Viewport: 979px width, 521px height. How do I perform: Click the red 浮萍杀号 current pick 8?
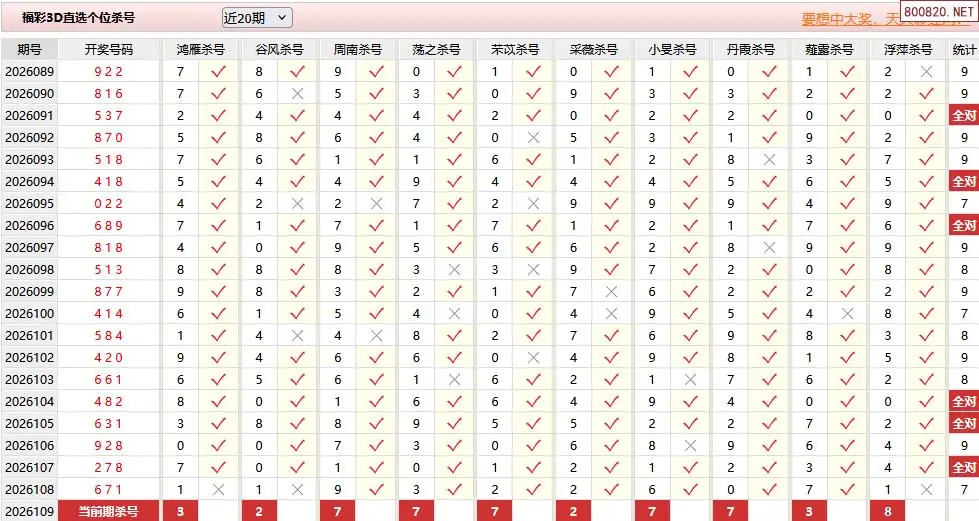pyautogui.click(x=888, y=512)
